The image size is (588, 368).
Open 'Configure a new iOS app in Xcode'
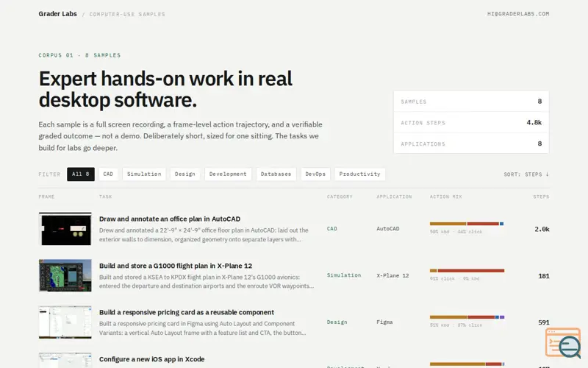click(x=151, y=359)
